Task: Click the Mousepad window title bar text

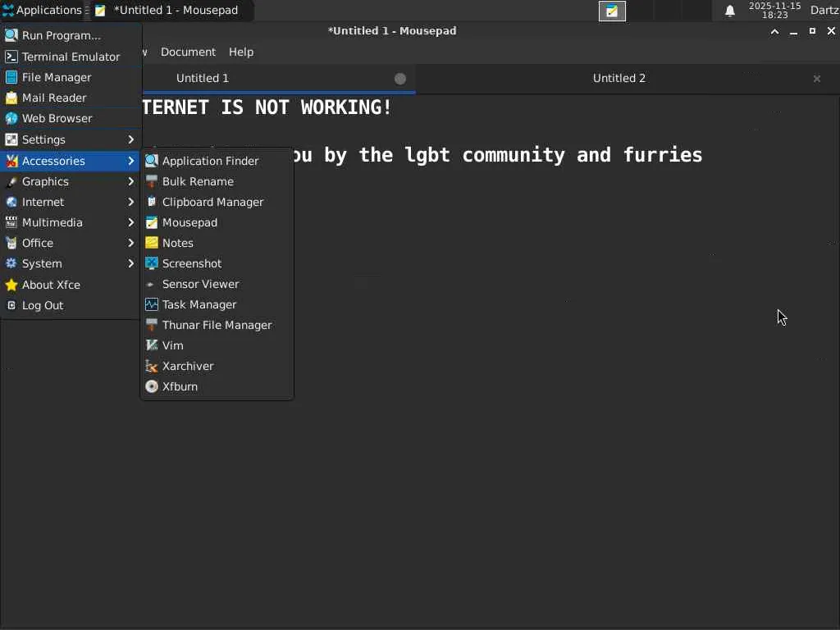Action: click(392, 31)
